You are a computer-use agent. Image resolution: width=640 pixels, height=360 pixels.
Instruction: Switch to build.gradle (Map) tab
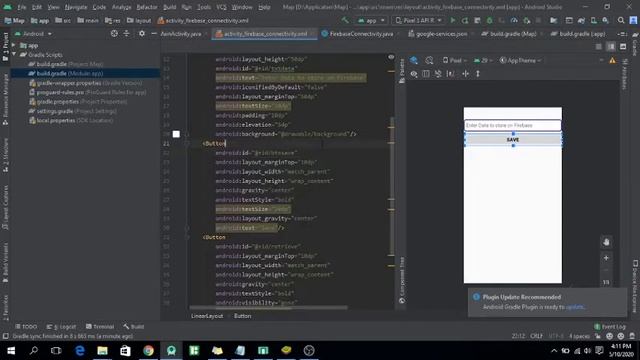(x=512, y=34)
